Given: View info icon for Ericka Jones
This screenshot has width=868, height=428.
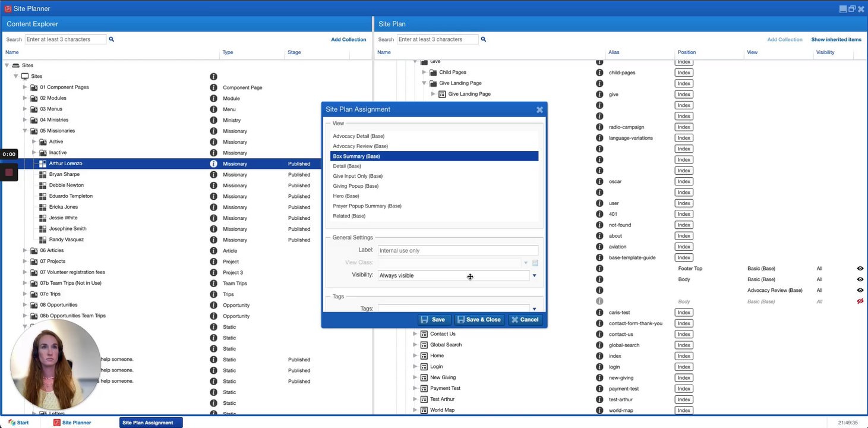Looking at the screenshot, I should click(x=213, y=207).
